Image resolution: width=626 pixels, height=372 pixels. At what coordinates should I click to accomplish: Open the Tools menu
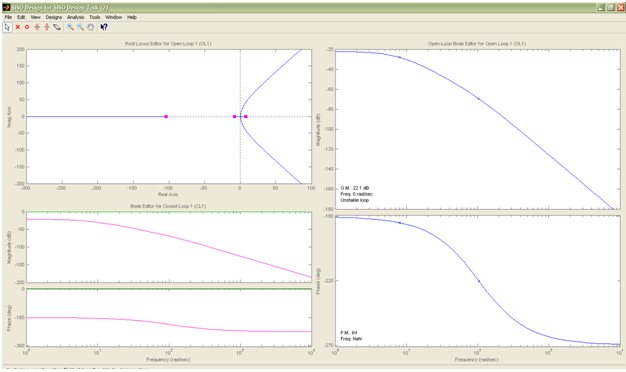[95, 17]
